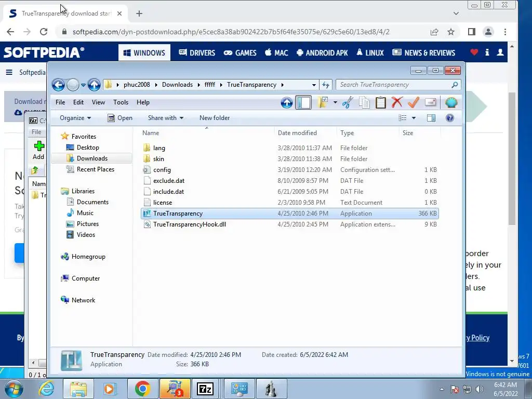Click the Change your view icon
The image size is (532, 399).
click(x=403, y=118)
